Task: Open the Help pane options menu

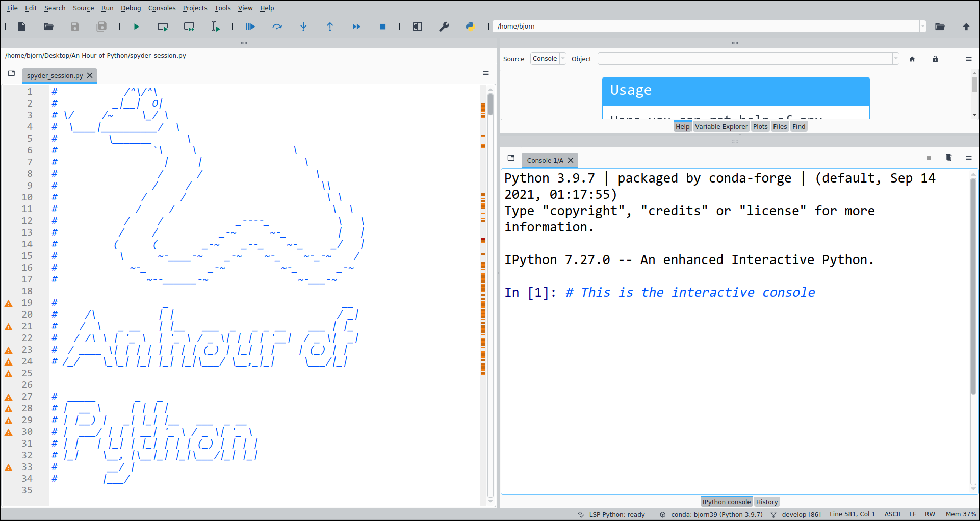Action: click(969, 59)
